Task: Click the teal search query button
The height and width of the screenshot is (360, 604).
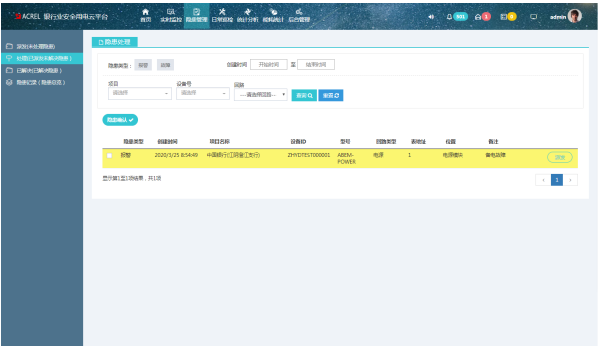Action: point(304,95)
